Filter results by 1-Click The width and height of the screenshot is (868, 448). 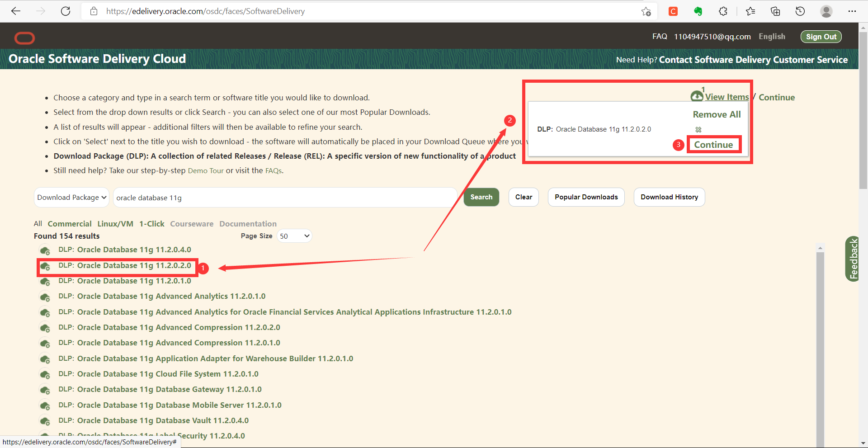point(152,224)
